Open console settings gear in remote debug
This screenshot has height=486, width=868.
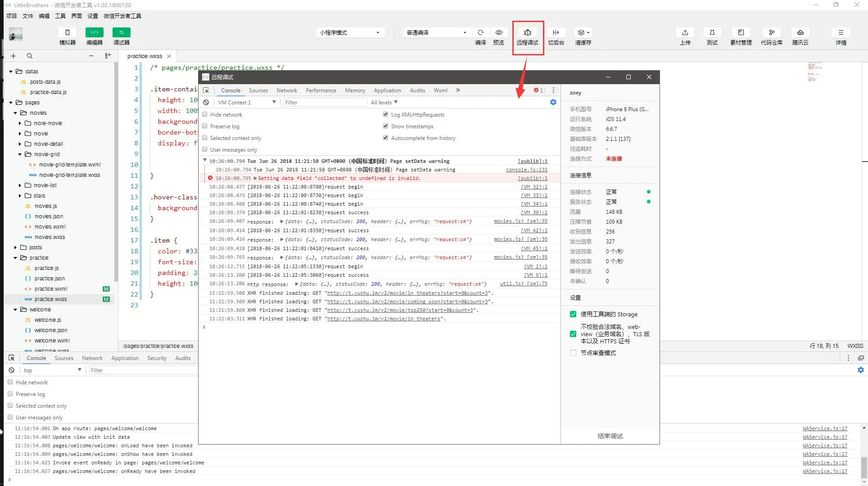(553, 102)
